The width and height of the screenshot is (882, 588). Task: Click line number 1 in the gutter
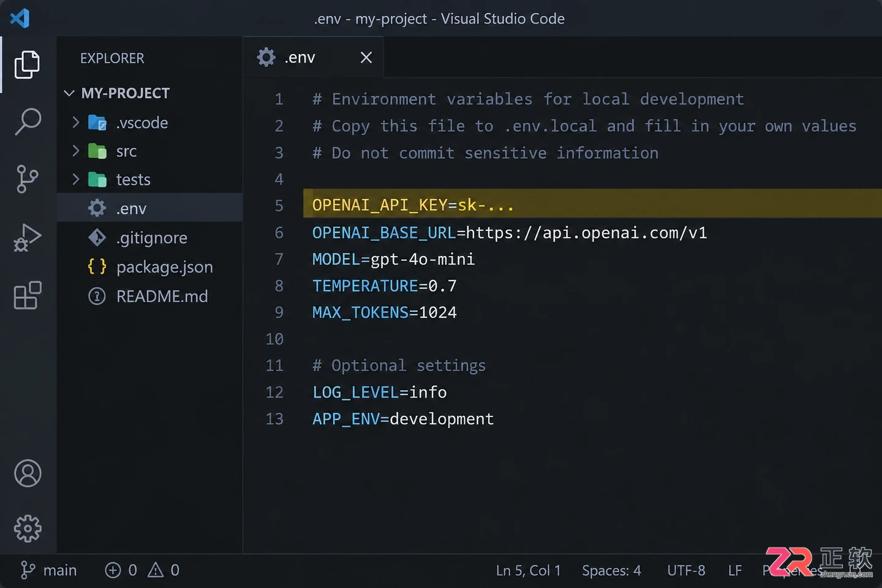point(279,99)
